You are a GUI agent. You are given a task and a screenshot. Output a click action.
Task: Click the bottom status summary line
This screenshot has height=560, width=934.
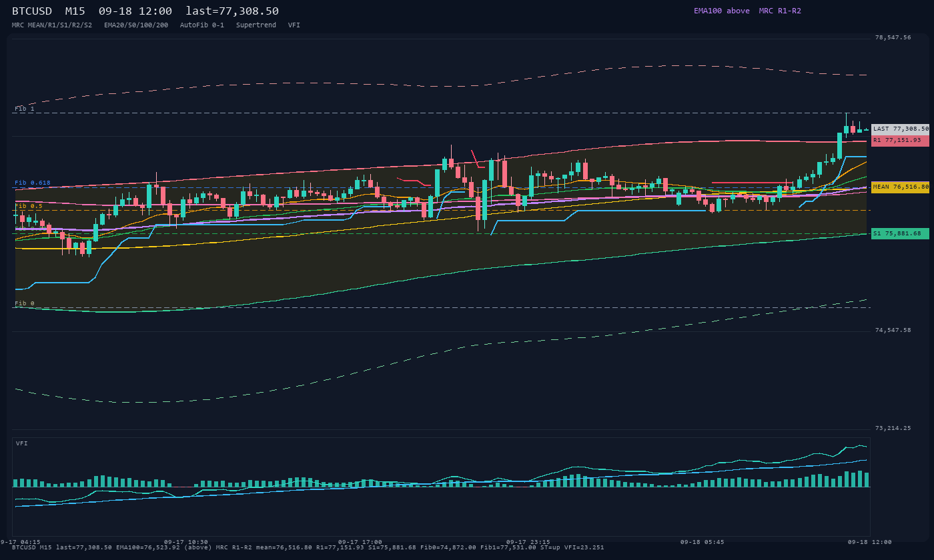pyautogui.click(x=308, y=547)
